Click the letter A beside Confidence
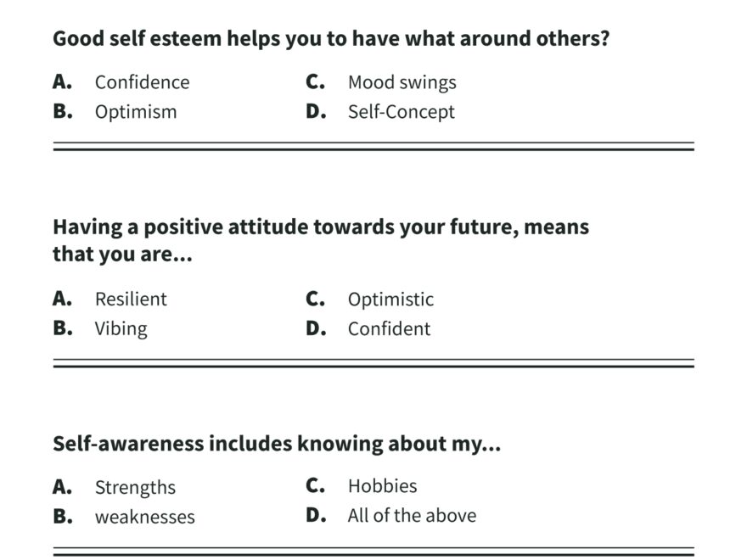 [x=62, y=82]
